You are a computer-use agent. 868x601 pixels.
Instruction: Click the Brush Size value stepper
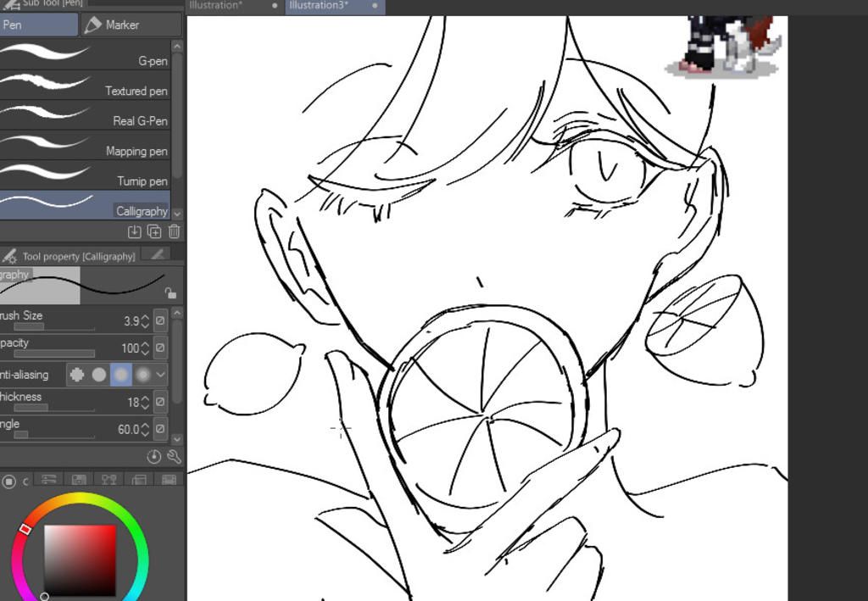pyautogui.click(x=145, y=321)
